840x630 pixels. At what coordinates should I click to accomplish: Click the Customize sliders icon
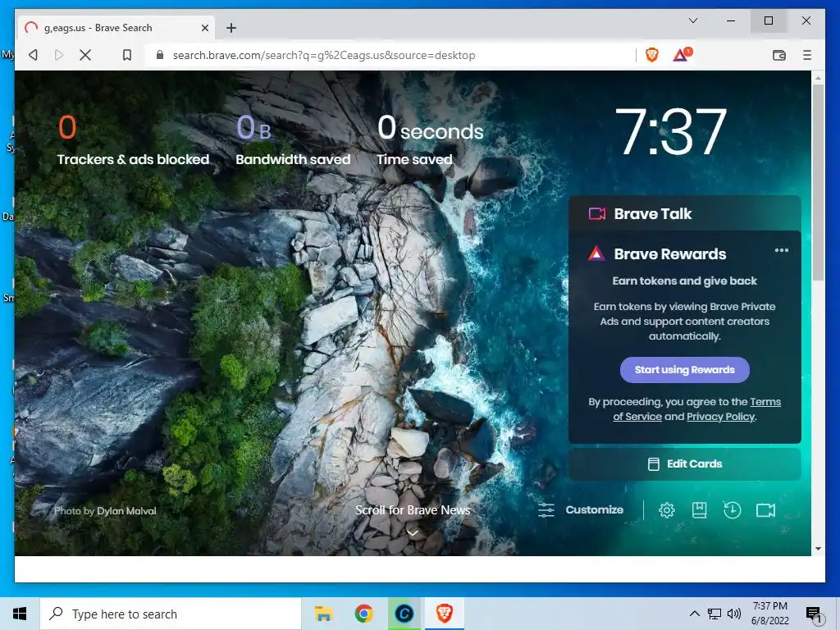[x=546, y=510]
